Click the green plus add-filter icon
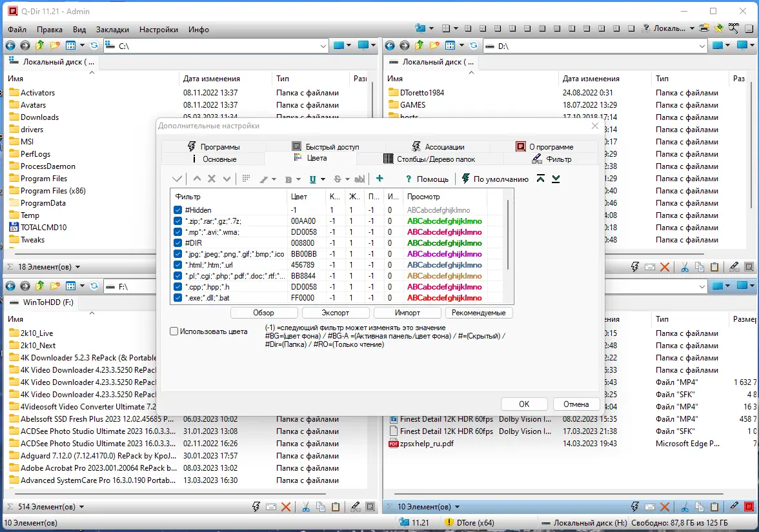 (x=379, y=179)
